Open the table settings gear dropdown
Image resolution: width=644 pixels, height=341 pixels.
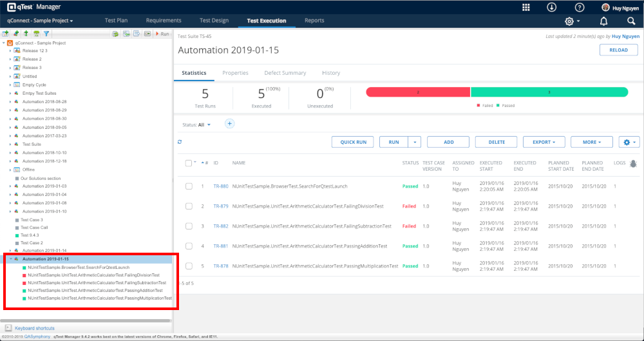pyautogui.click(x=629, y=142)
